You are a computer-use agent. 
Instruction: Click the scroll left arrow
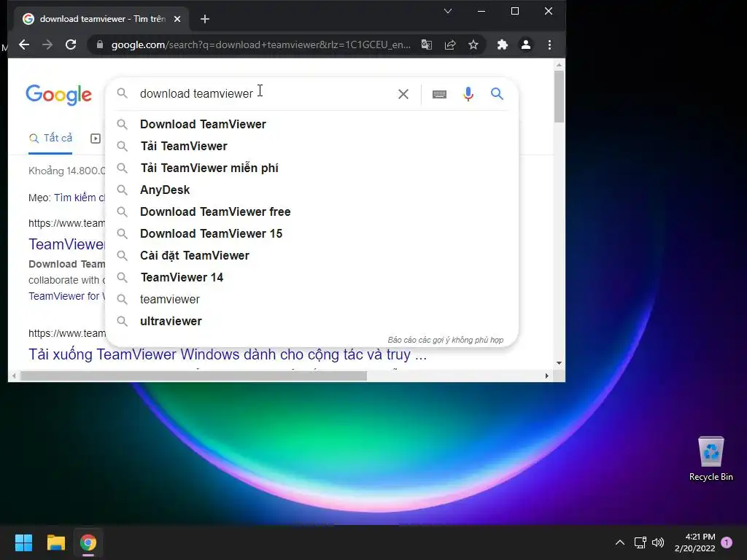coord(15,376)
